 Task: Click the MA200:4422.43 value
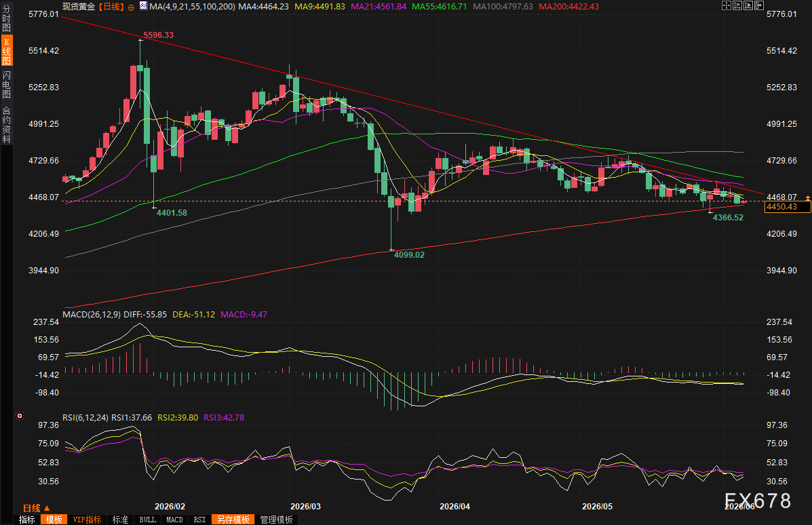pyautogui.click(x=568, y=7)
